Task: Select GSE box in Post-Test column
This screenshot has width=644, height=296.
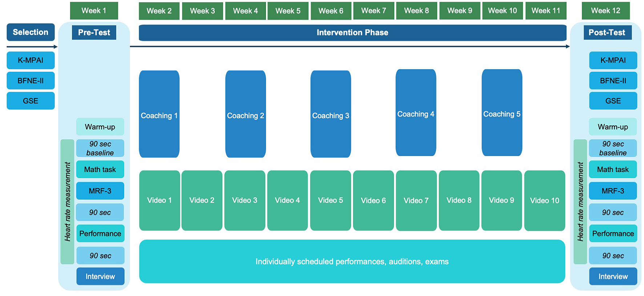Action: click(613, 101)
